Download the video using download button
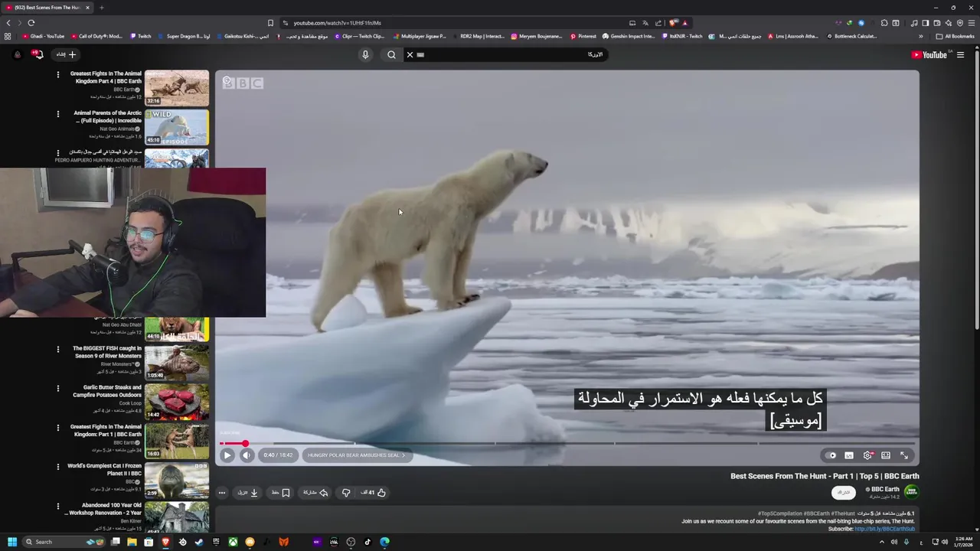 247,493
